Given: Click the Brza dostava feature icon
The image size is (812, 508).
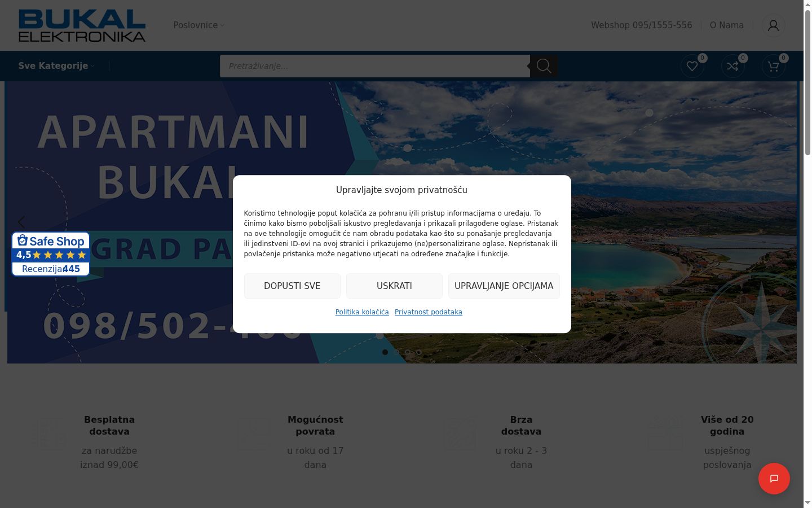Looking at the screenshot, I should 460,433.
